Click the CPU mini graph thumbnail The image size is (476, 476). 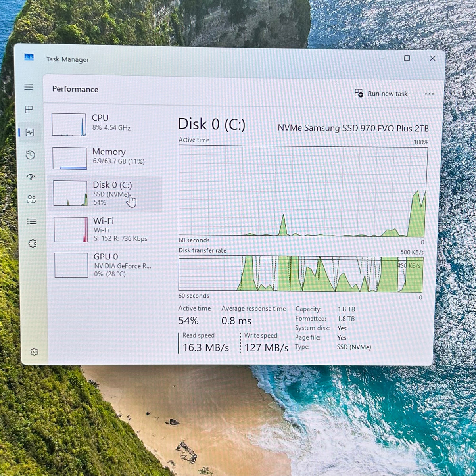69,125
